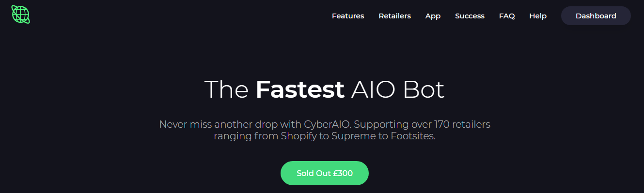The height and width of the screenshot is (193, 644).
Task: Open the Help link in navbar
Action: [538, 16]
